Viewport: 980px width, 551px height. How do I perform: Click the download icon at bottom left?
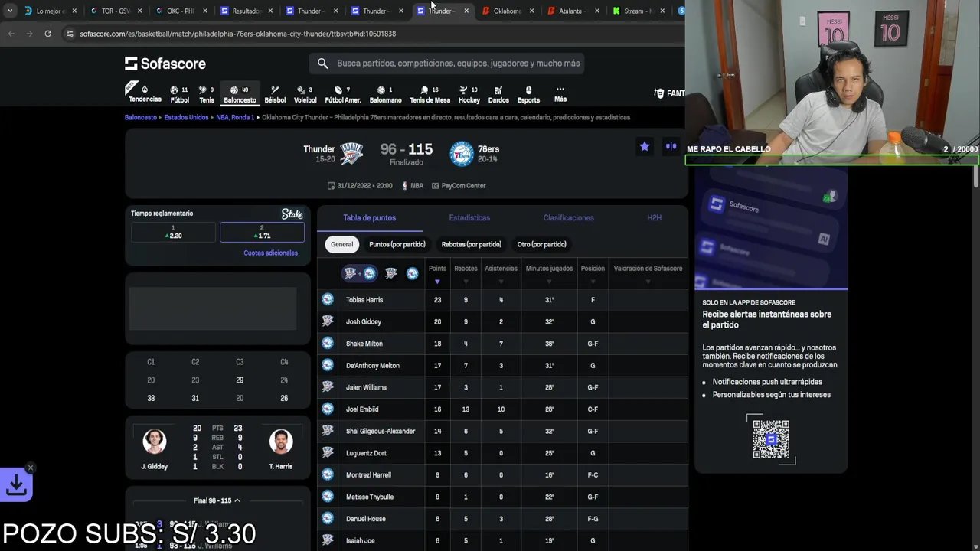tap(16, 485)
